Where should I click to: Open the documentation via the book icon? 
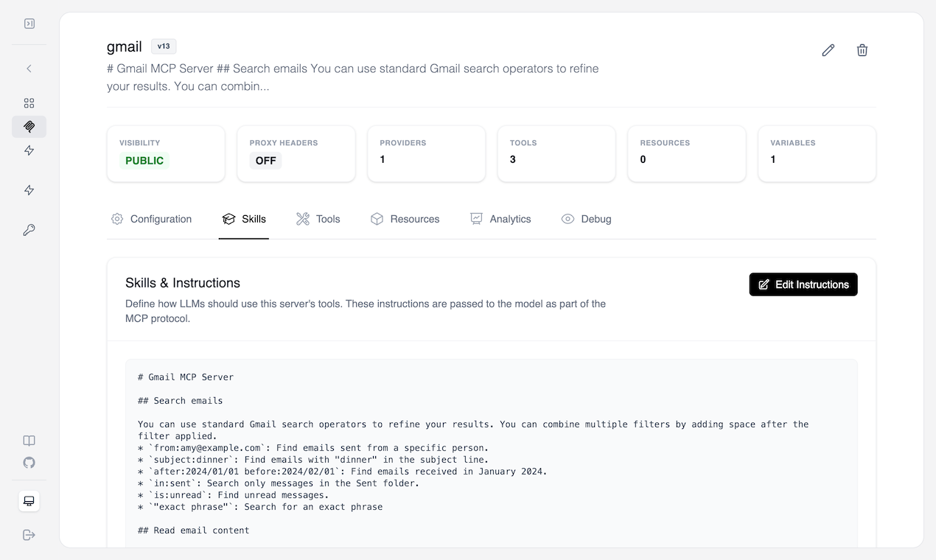[x=29, y=440]
